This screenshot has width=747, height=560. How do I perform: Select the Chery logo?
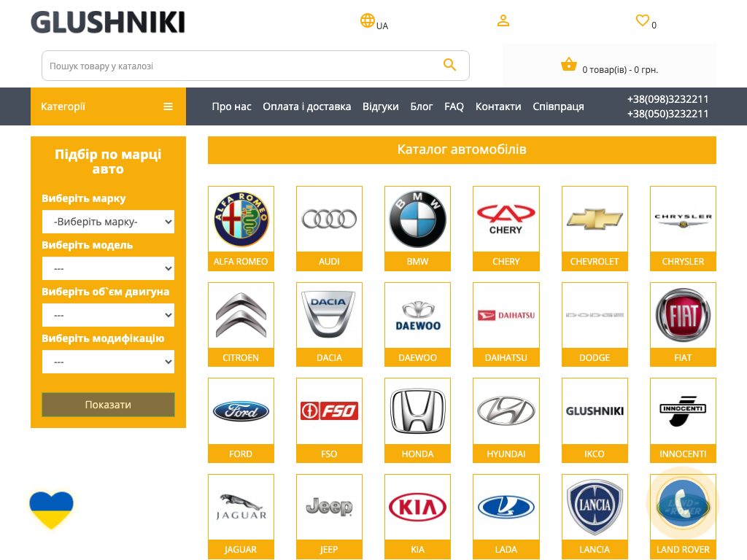[506, 219]
